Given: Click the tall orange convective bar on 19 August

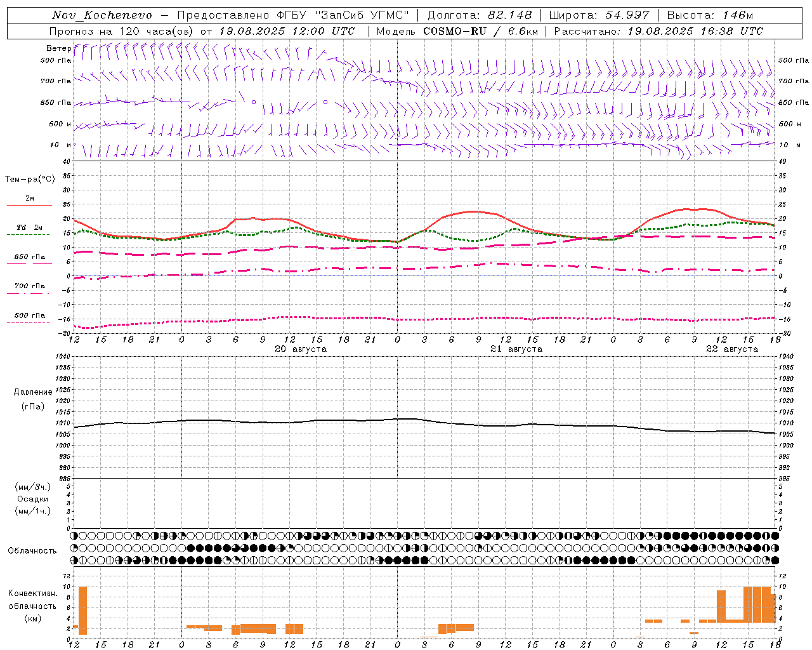Looking at the screenshot, I should 82,611.
